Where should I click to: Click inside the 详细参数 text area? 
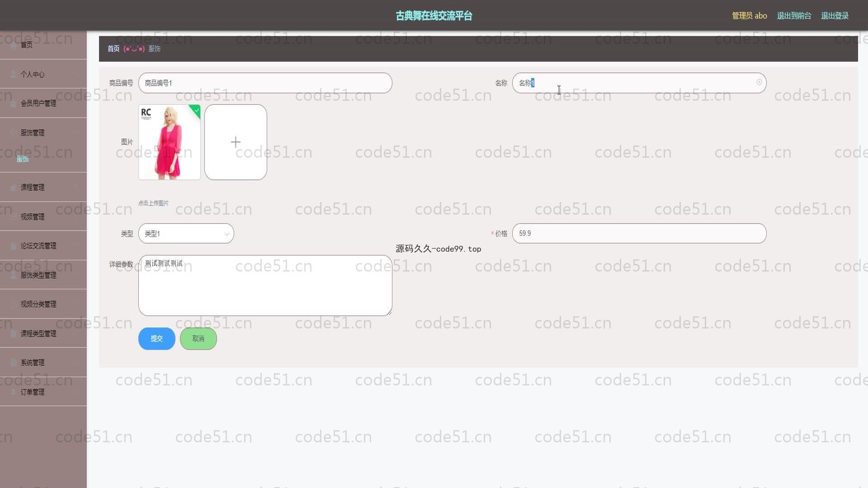click(x=265, y=286)
